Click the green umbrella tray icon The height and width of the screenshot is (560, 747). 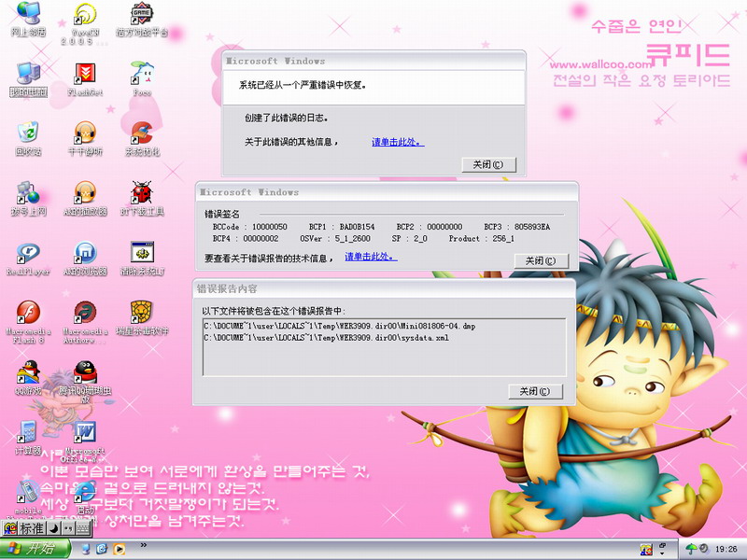tap(691, 549)
